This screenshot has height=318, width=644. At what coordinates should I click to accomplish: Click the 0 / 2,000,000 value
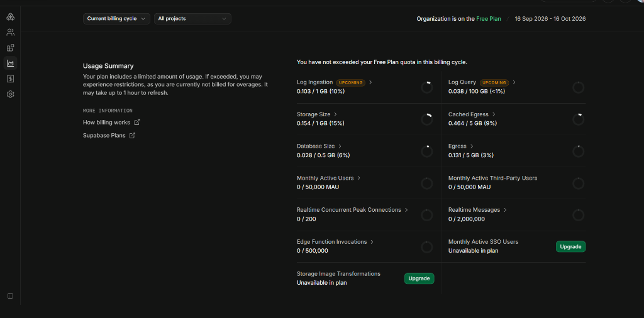tap(467, 219)
